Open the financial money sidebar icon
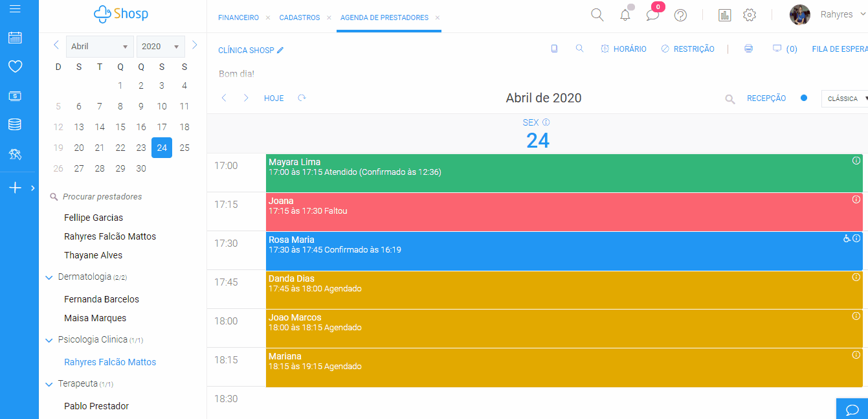 click(15, 96)
